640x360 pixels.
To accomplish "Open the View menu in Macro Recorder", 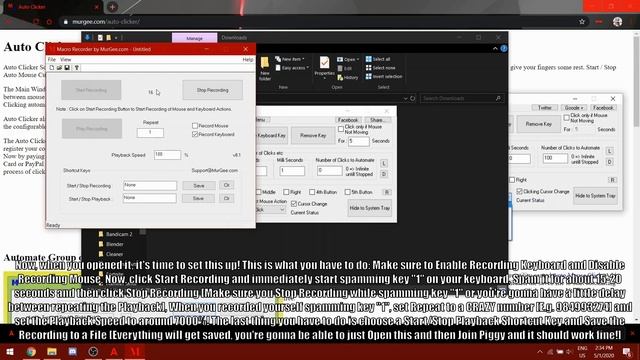I will (x=65, y=60).
